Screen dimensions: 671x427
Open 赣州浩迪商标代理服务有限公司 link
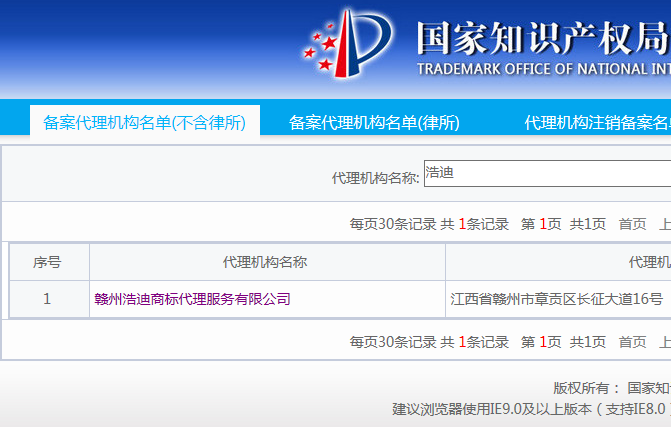[x=192, y=299]
